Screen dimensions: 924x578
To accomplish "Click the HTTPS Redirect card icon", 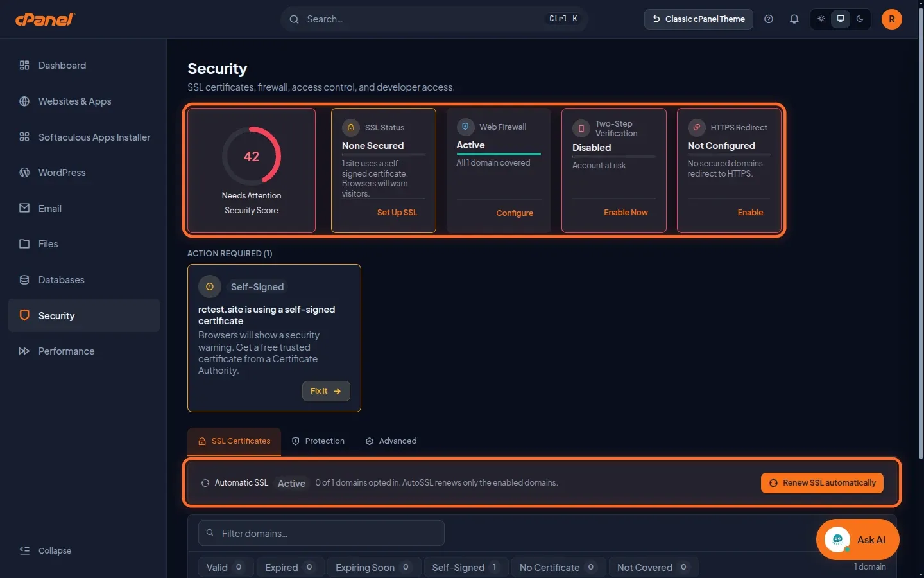I will [x=696, y=127].
